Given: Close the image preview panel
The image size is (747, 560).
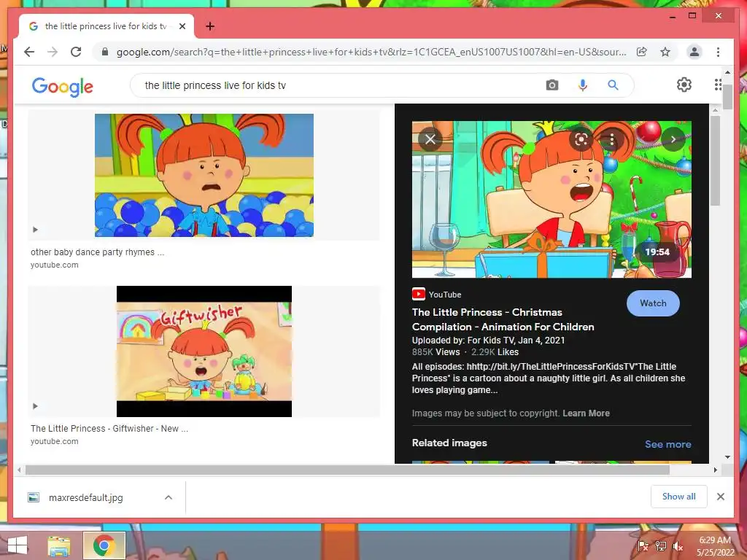Looking at the screenshot, I should [430, 139].
